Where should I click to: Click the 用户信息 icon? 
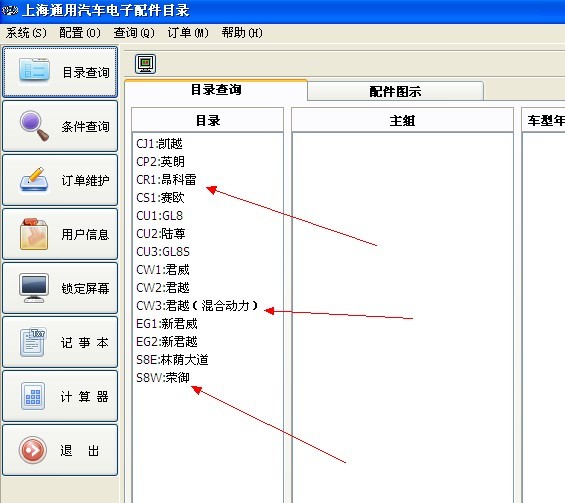[34, 234]
